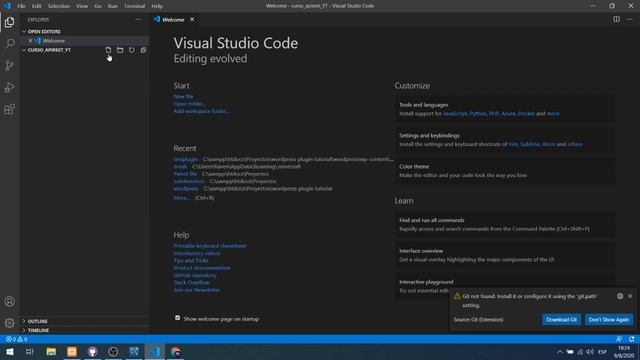The image size is (640, 360).
Task: Open notifications bell in status bar
Action: coord(631,339)
